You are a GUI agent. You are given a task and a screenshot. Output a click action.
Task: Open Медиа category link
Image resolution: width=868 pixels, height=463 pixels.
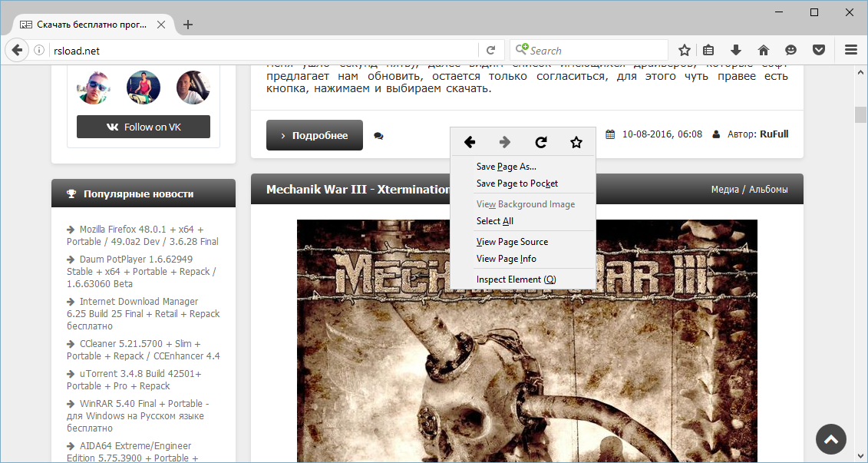click(x=725, y=190)
